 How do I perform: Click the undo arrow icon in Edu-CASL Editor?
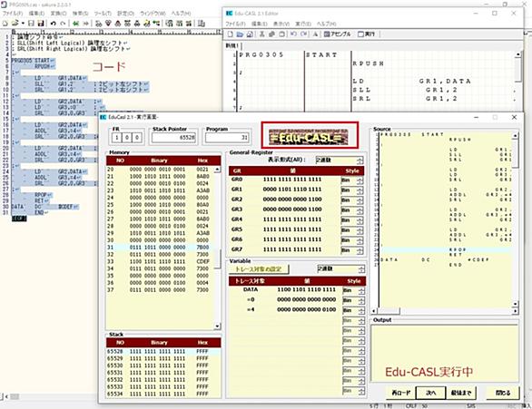pyautogui.click(x=293, y=34)
